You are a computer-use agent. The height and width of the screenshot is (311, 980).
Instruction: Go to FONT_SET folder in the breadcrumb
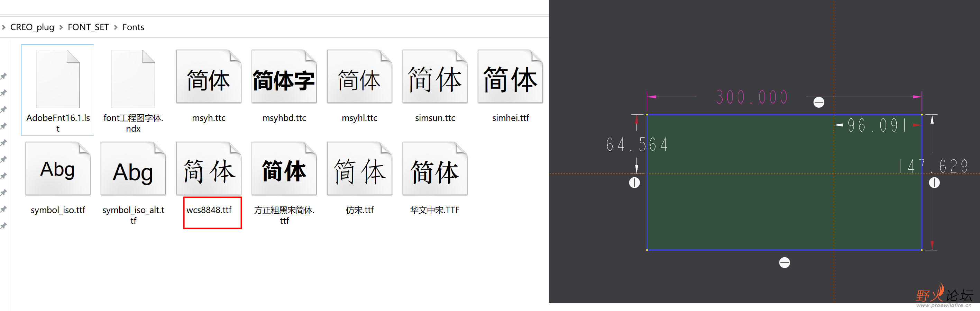click(x=88, y=27)
